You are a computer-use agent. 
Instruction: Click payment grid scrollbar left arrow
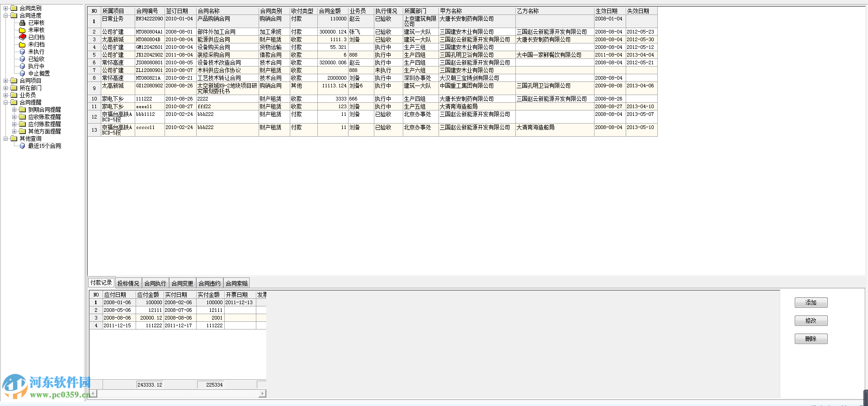(93, 394)
